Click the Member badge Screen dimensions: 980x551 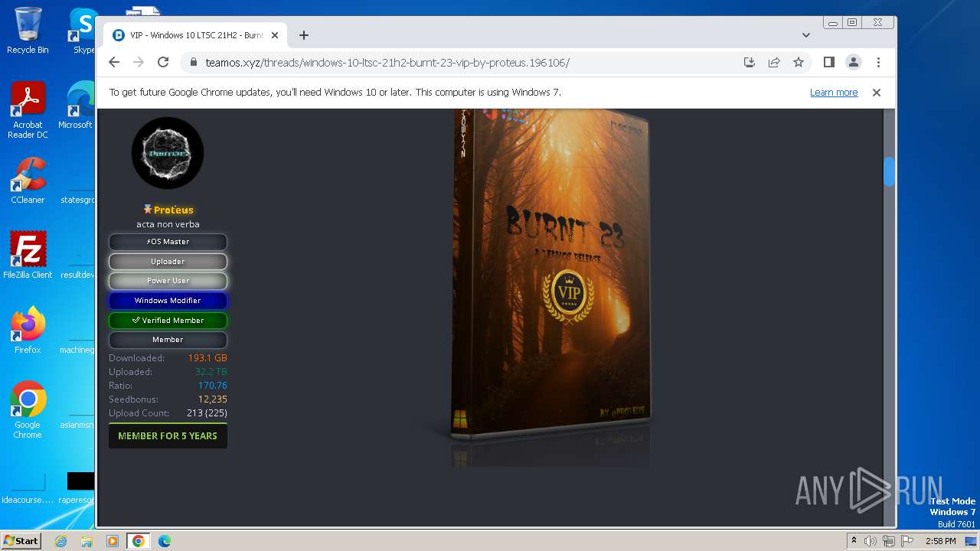click(x=168, y=340)
